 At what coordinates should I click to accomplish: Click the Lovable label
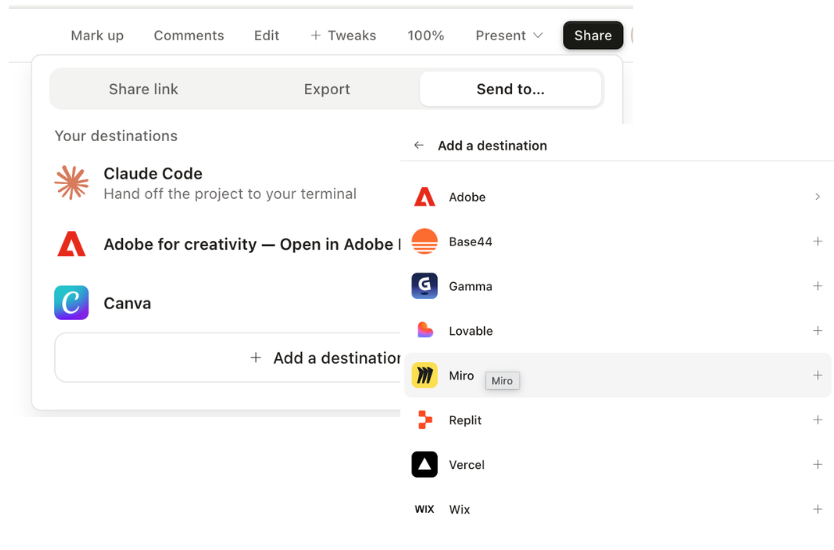tap(471, 331)
